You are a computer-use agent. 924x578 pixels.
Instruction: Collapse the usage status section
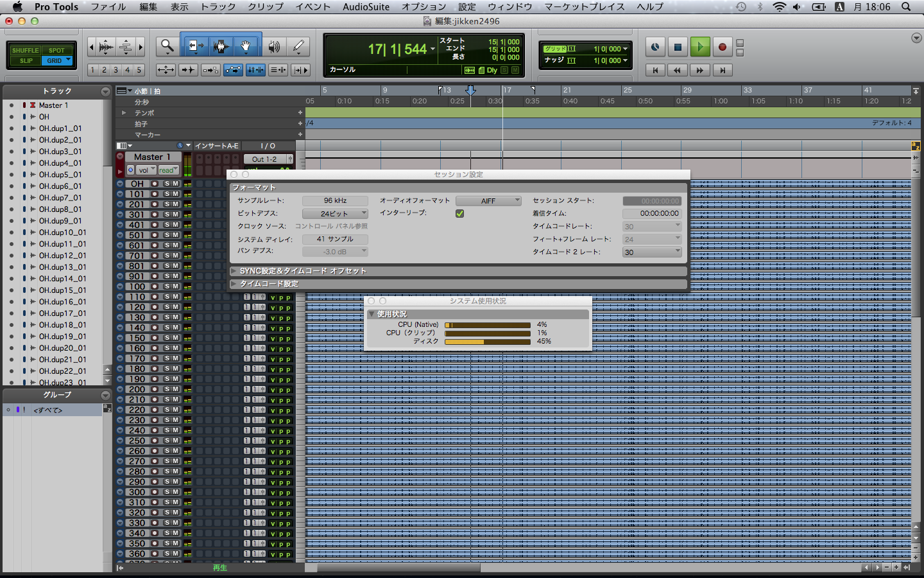372,314
